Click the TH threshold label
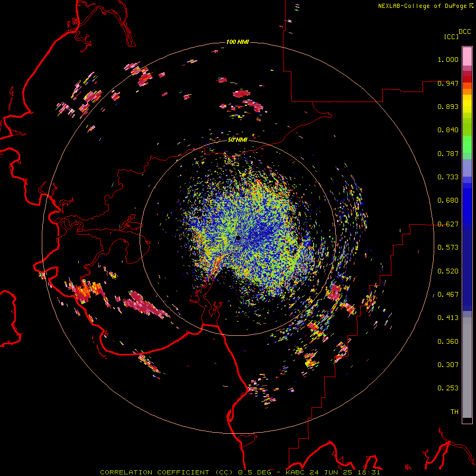The height and width of the screenshot is (476, 476). click(x=454, y=412)
